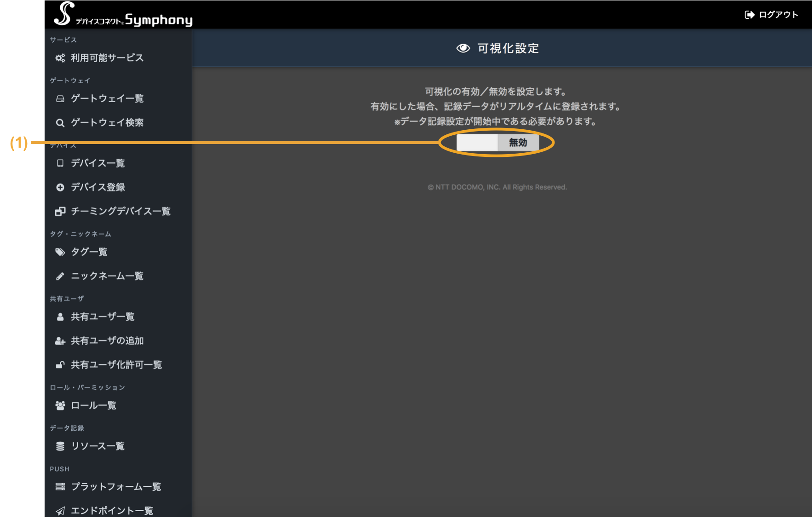Click the server icon beside プラットフォーム一覧
Screen dimensions: 812x519
coord(60,487)
